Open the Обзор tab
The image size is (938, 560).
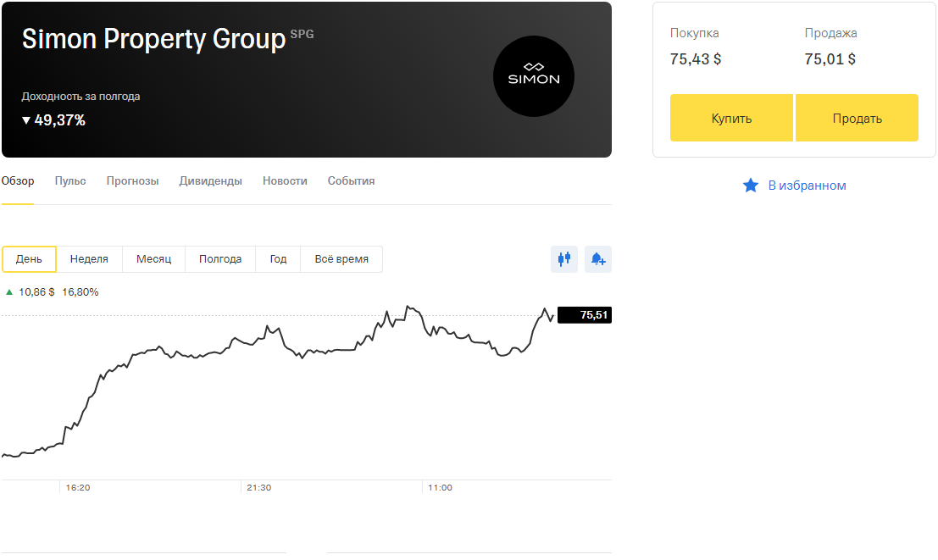tap(18, 181)
